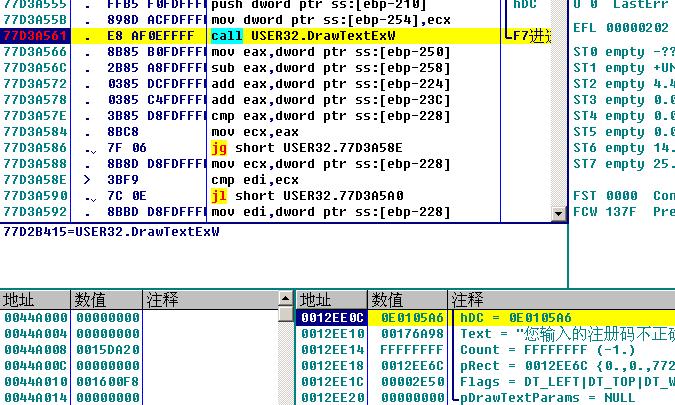Click stack Flags = DT_LEFT|DT_TOP comment
Image resolution: width=675 pixels, height=405 pixels.
pyautogui.click(x=567, y=381)
